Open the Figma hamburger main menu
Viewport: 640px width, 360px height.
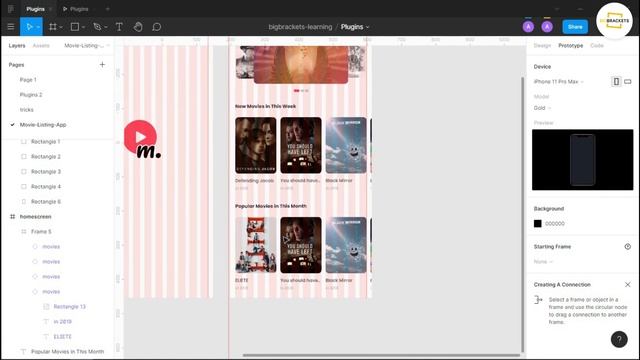11,27
